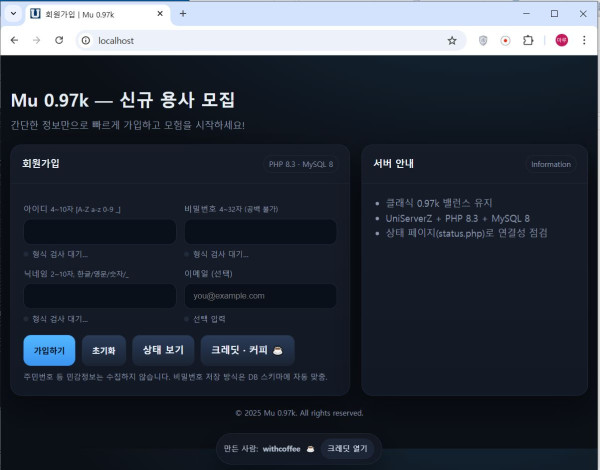Reload the localhost page

pos(59,40)
